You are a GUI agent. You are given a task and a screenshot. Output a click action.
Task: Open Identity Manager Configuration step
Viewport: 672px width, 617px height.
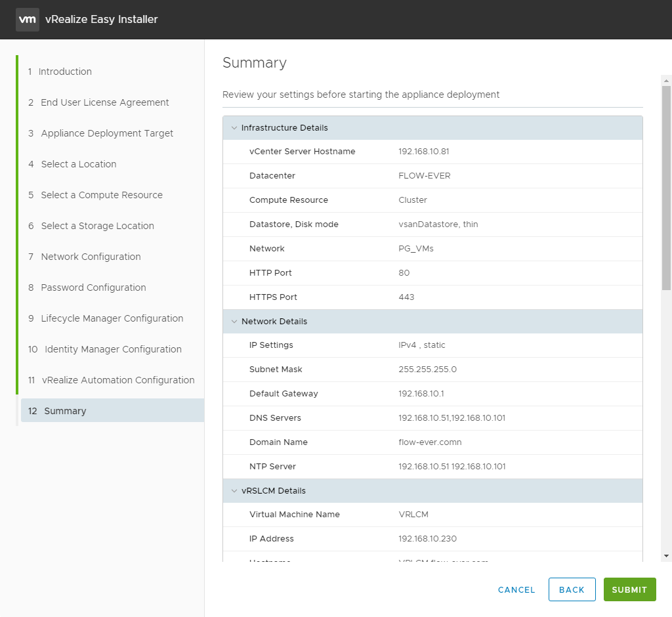(105, 349)
